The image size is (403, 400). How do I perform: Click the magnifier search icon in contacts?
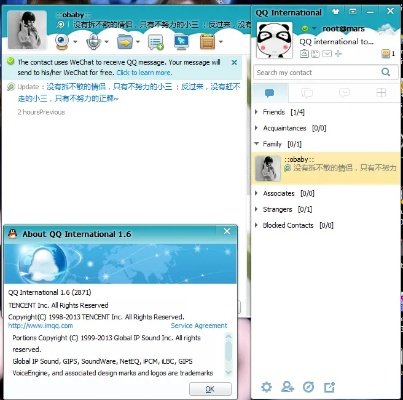386,72
